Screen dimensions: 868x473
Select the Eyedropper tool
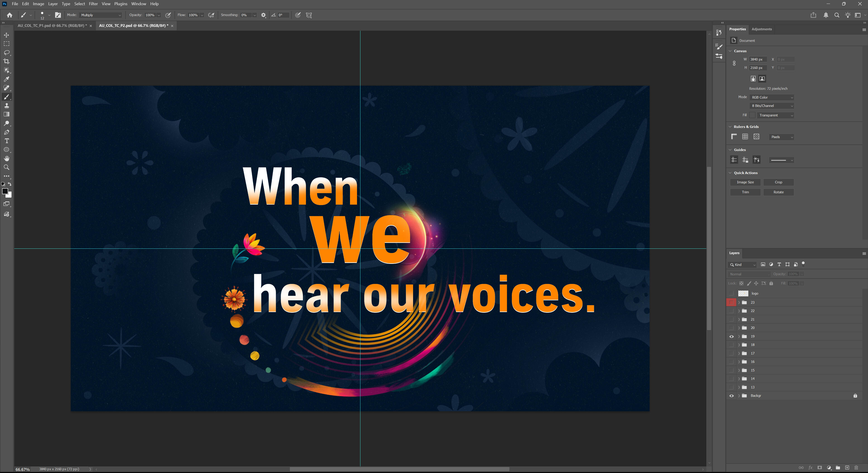point(6,79)
